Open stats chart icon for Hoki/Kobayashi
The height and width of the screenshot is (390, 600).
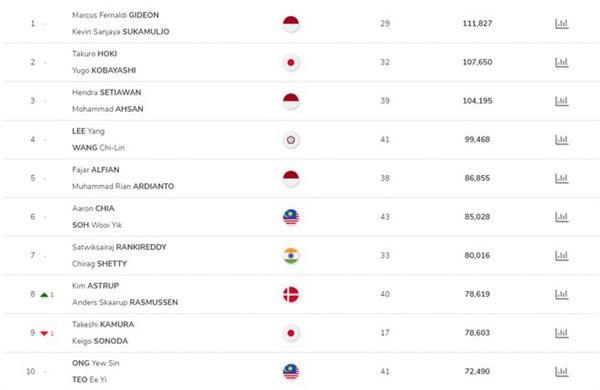click(x=561, y=62)
